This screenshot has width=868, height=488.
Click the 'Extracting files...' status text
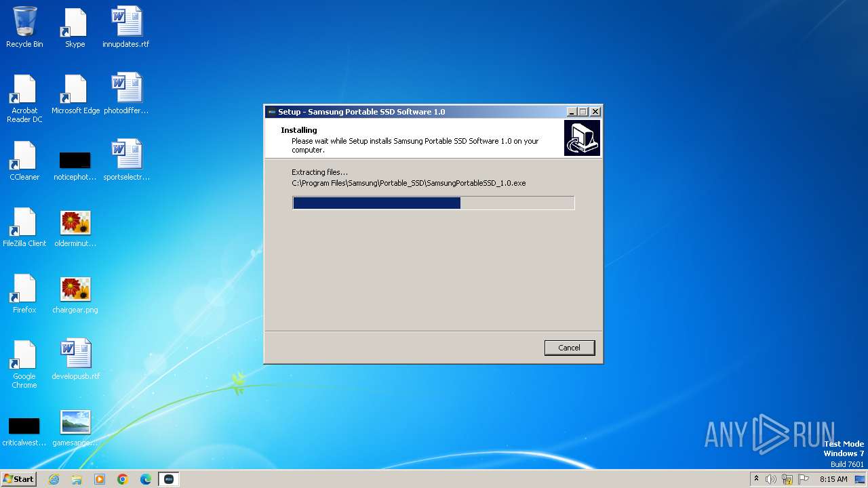(319, 172)
